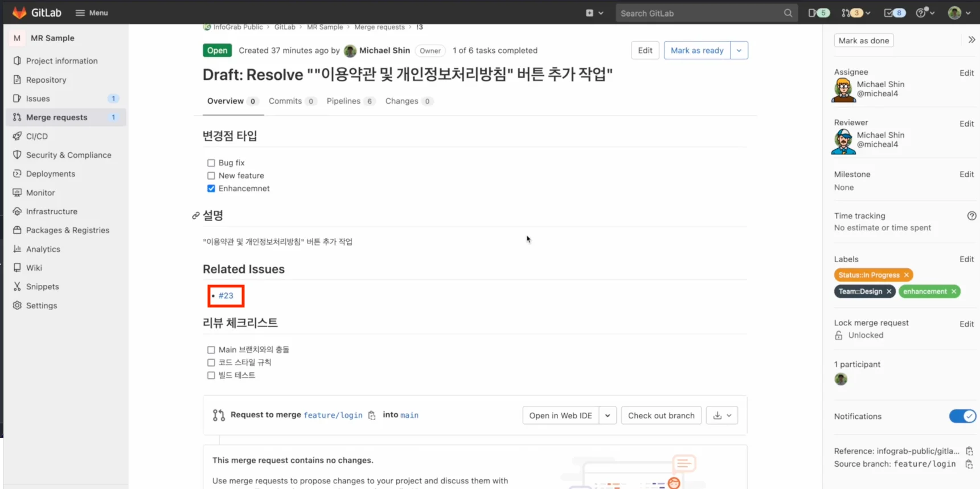This screenshot has width=980, height=489.
Task: Uncheck the Enhancemnet checkbox
Action: [x=211, y=189]
